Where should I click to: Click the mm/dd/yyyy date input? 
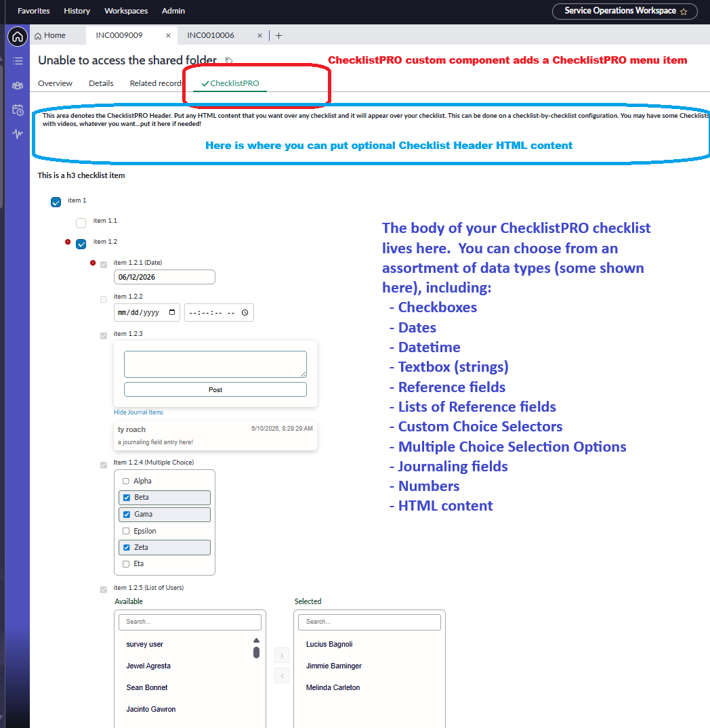[147, 312]
